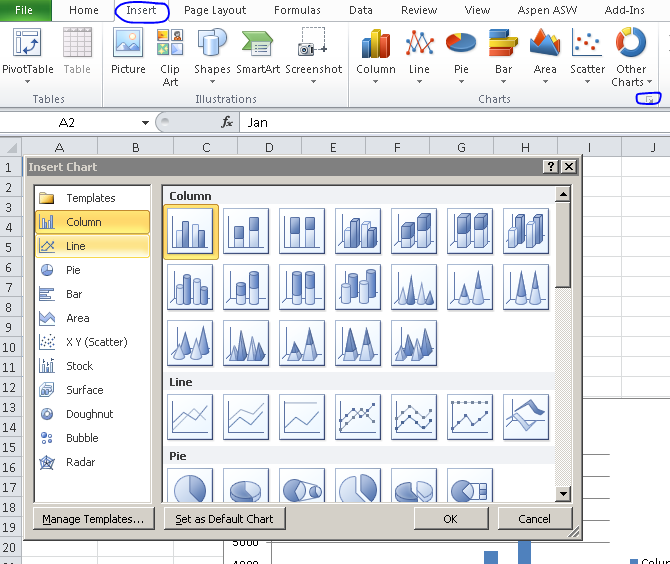Click the Pie chart ribbon icon
The width and height of the screenshot is (670, 564).
click(x=461, y=43)
